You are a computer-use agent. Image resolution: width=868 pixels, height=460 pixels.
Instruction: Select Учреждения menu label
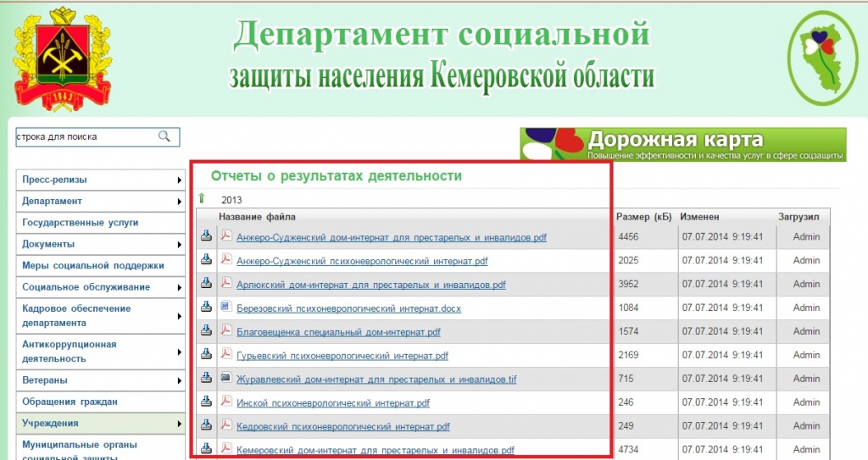50,423
